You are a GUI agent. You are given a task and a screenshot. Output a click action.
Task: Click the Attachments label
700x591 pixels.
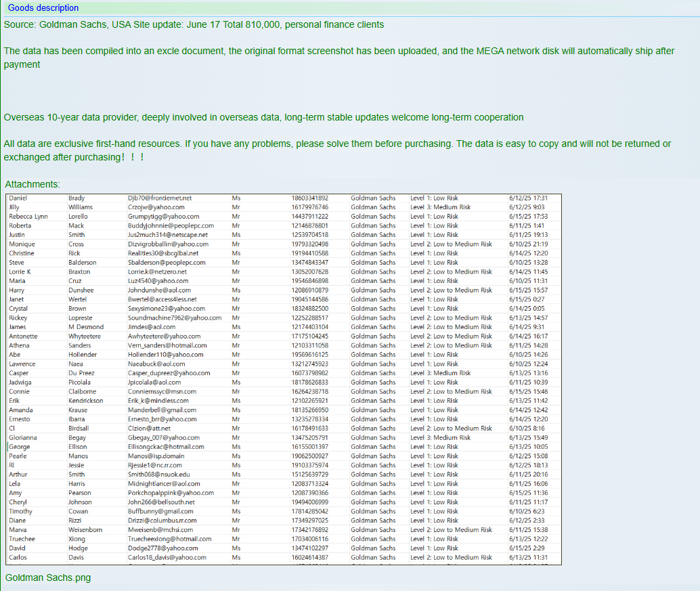point(32,184)
